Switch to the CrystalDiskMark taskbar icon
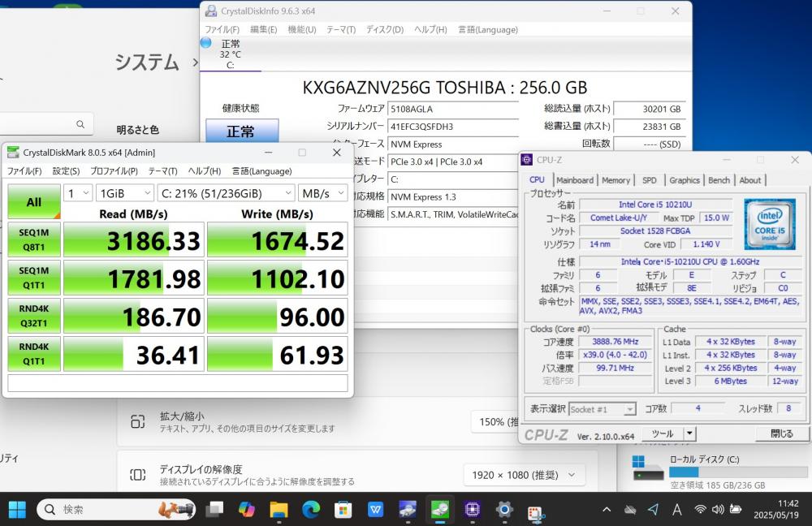The image size is (812, 526). [440, 510]
